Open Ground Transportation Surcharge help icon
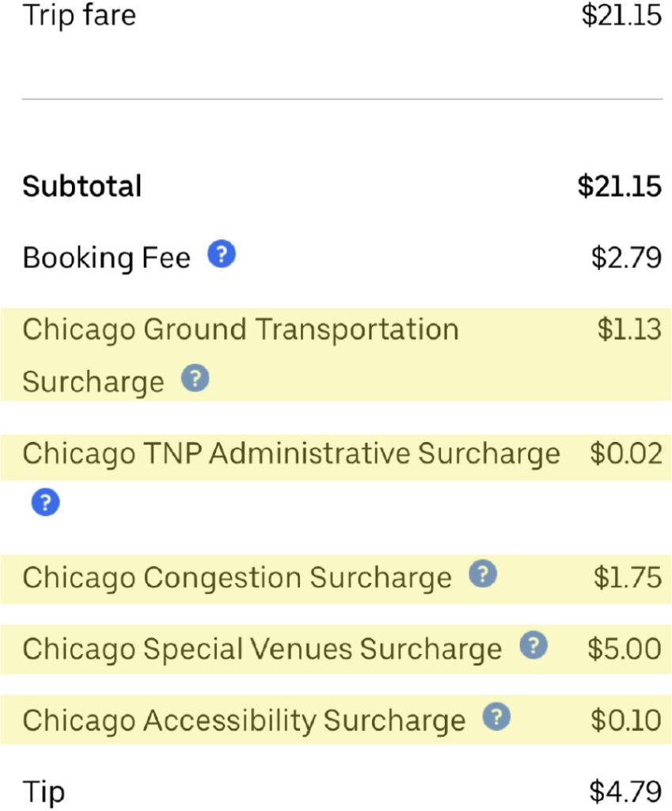The height and width of the screenshot is (811, 672). [195, 379]
